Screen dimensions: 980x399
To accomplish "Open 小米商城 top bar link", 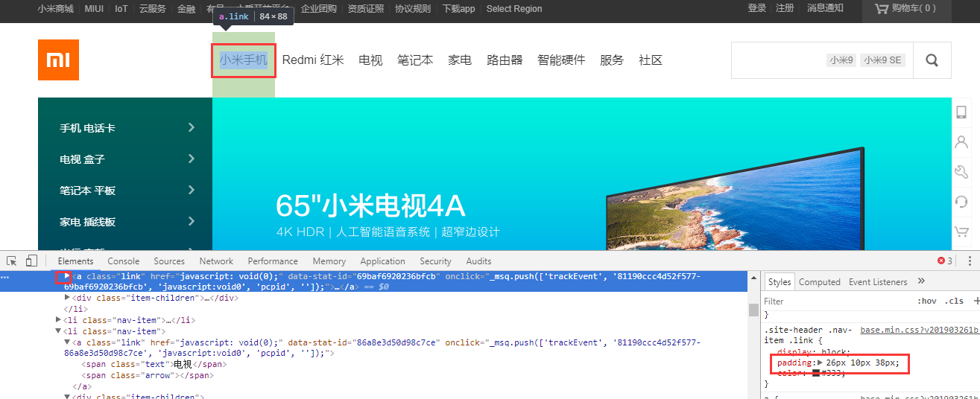I will (x=56, y=8).
